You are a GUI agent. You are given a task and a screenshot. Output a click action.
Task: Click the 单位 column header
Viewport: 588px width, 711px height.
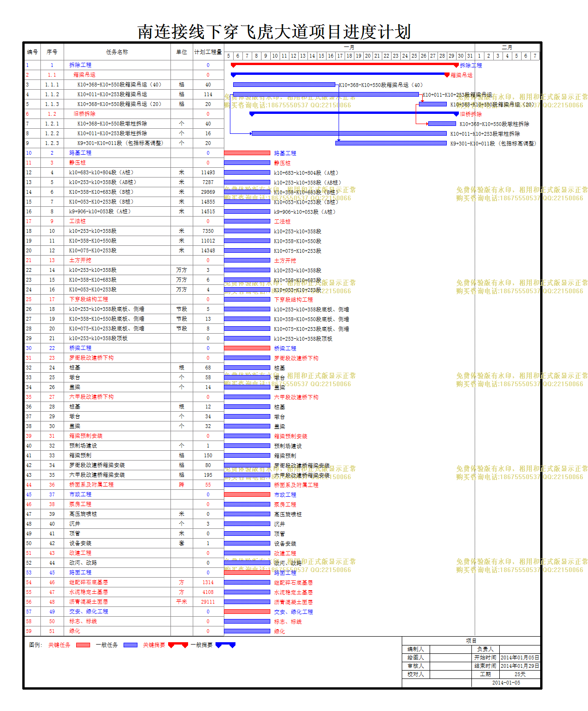point(182,52)
